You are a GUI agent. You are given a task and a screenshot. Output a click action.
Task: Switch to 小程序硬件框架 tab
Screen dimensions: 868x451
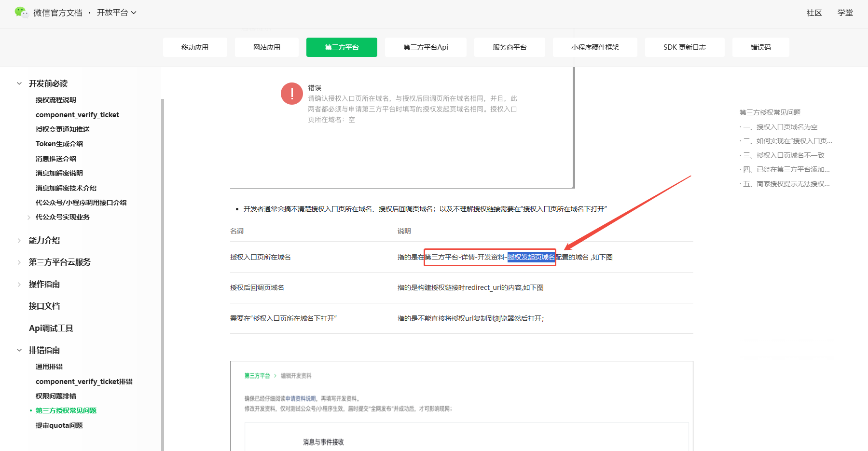click(x=595, y=47)
